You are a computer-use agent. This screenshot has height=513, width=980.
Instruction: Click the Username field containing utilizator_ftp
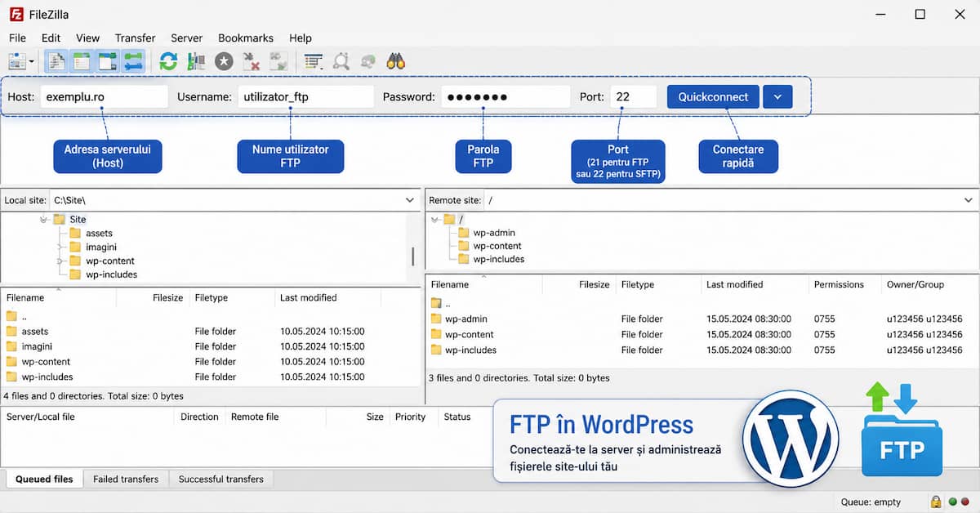[x=306, y=96]
